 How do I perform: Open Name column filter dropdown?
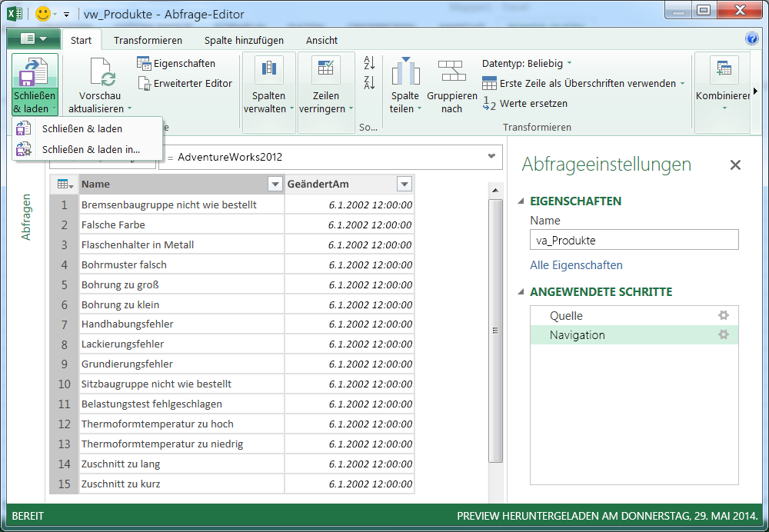[275, 185]
